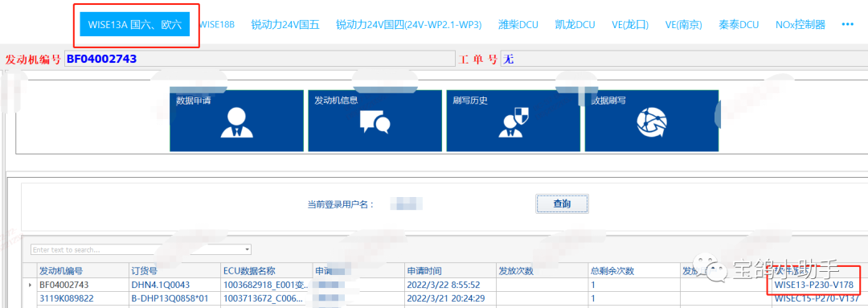Switch to 锐动力24V国四(24V-WP2.1-WP3) tab
Viewport: 868px width, 308px height.
point(408,25)
